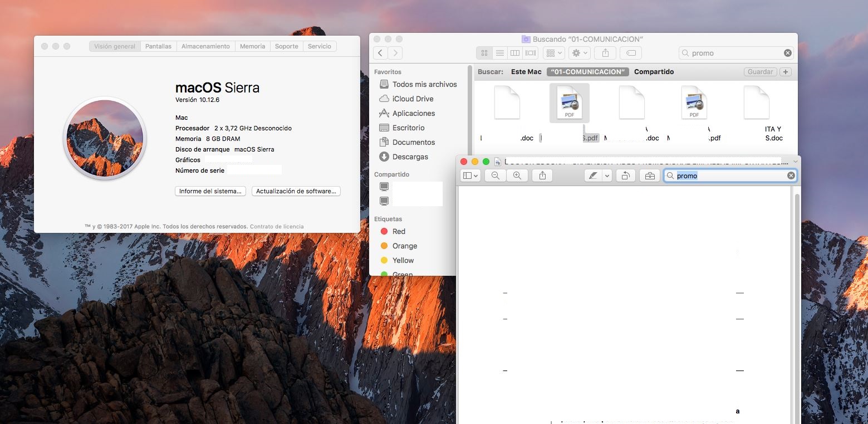Select Preview highlight pen tool
The height and width of the screenshot is (424, 868).
pyautogui.click(x=593, y=176)
